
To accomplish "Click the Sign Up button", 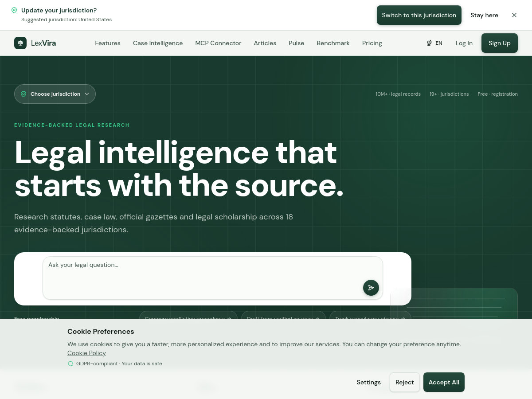I will pos(500,43).
